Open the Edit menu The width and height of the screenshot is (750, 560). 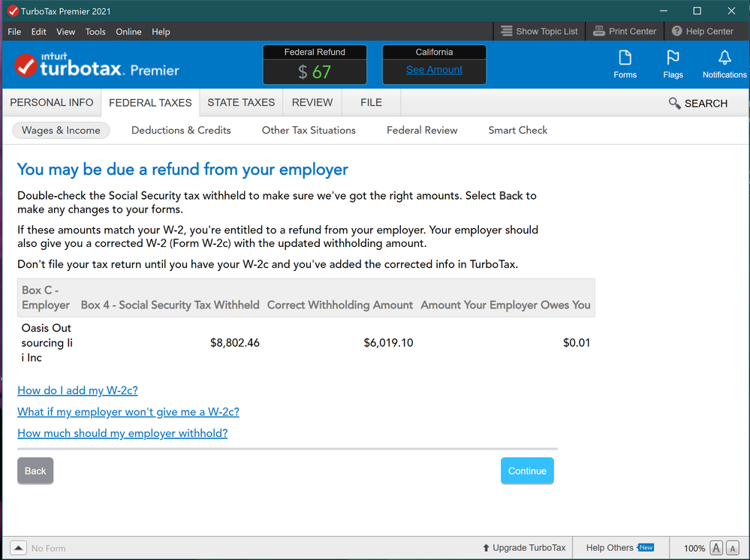point(39,32)
